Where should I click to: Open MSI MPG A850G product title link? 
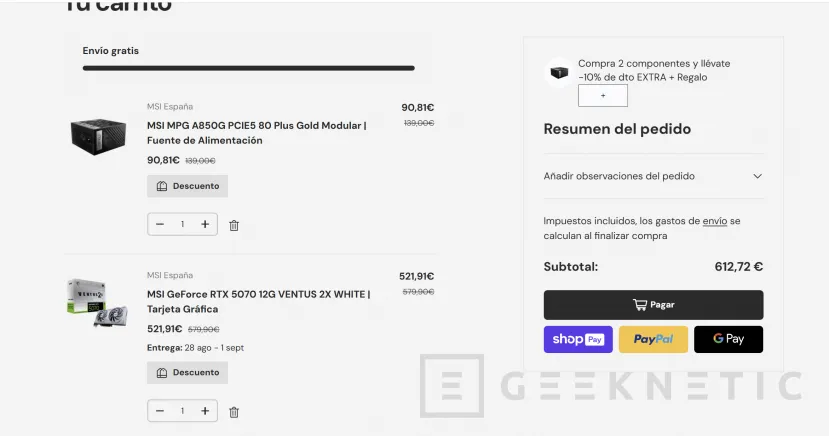[x=256, y=125]
